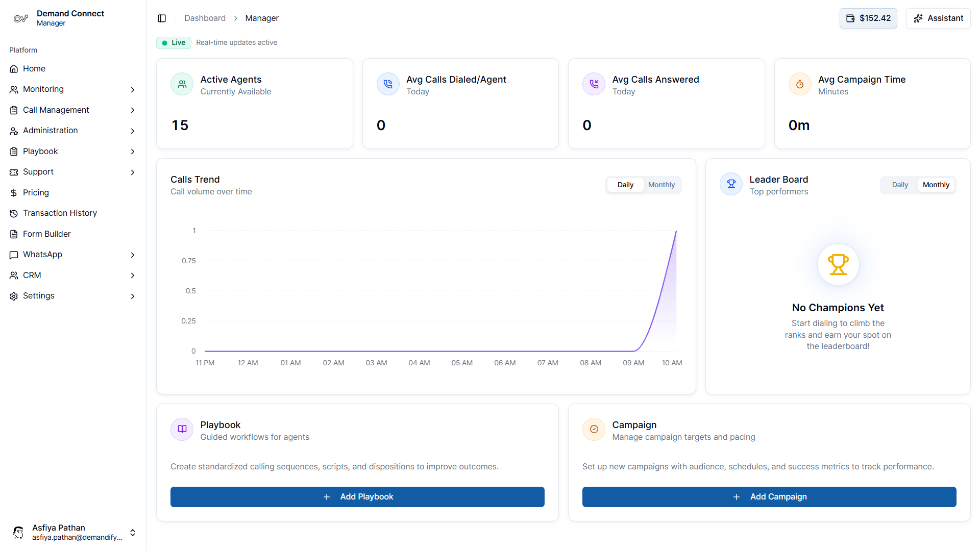Viewport: 980px width, 551px height.
Task: Click the Add Playbook button
Action: (x=357, y=496)
